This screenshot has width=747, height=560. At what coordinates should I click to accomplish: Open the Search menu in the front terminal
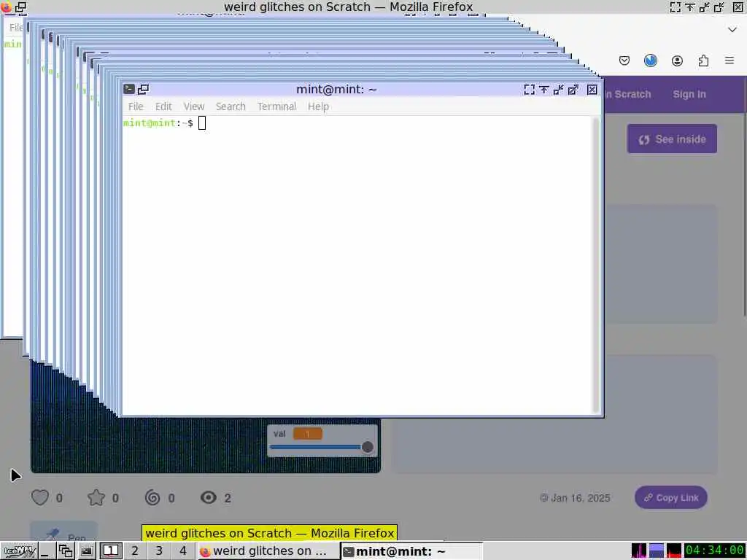point(231,106)
